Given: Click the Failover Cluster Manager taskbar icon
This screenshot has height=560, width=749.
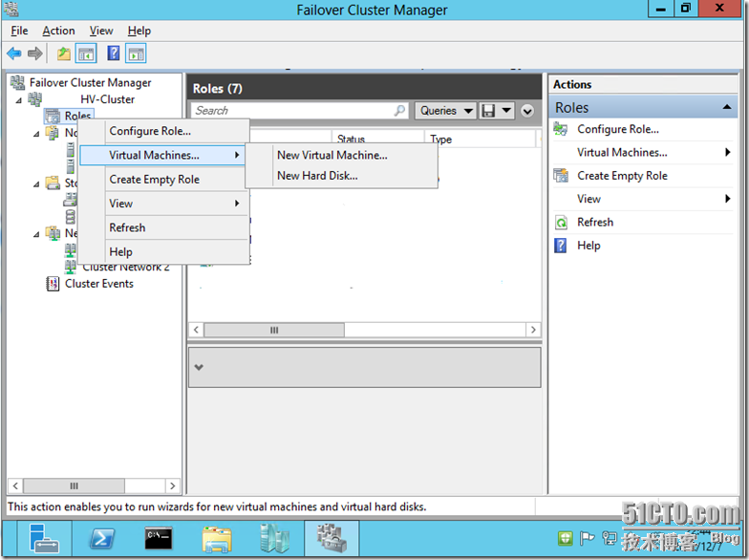Looking at the screenshot, I should point(332,539).
